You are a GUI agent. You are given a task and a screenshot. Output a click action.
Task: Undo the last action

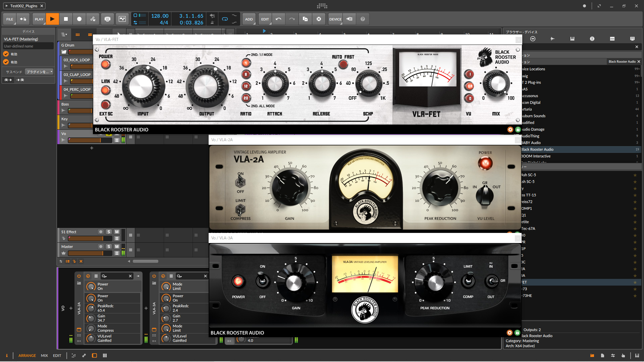pyautogui.click(x=278, y=19)
